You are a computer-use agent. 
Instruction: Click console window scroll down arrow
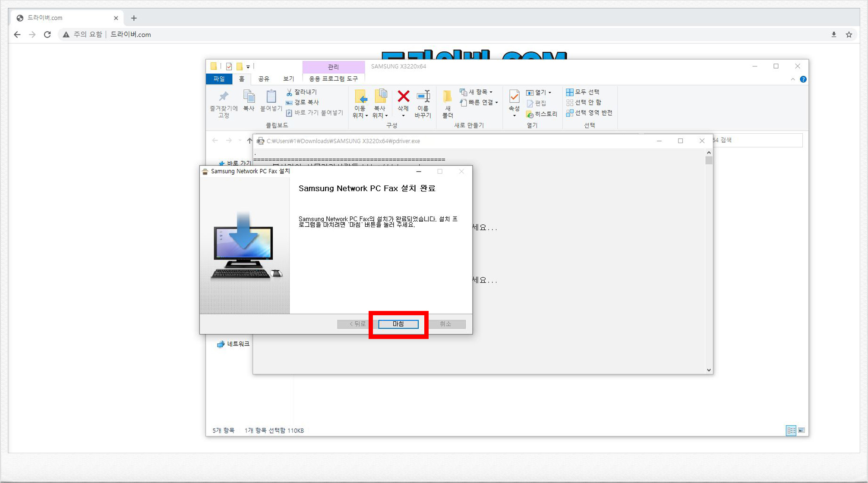[x=709, y=370]
